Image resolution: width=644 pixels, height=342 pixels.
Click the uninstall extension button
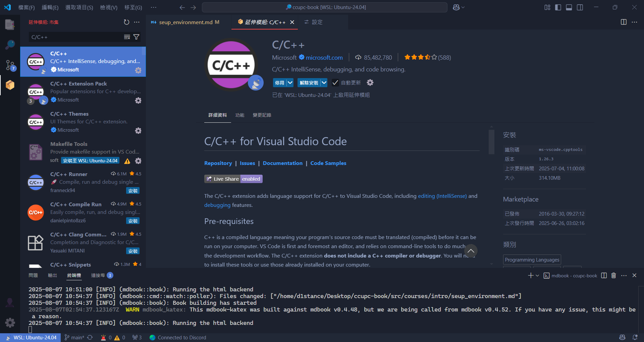[309, 82]
